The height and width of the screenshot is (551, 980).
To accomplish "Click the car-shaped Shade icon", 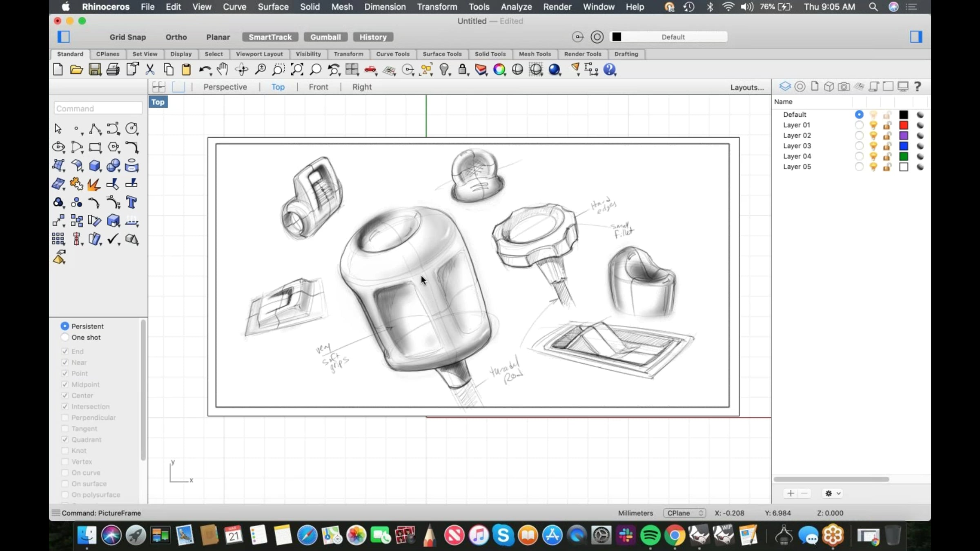I will coord(370,70).
